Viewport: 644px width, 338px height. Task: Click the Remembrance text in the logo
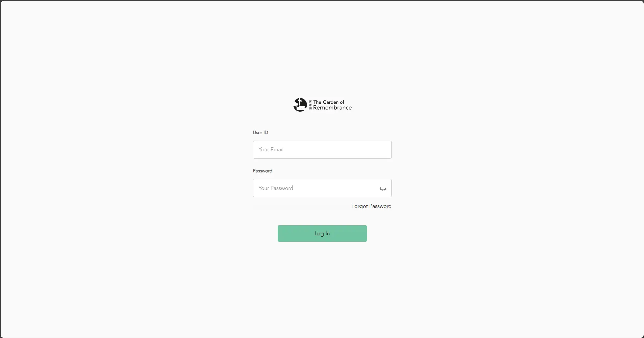pyautogui.click(x=332, y=108)
